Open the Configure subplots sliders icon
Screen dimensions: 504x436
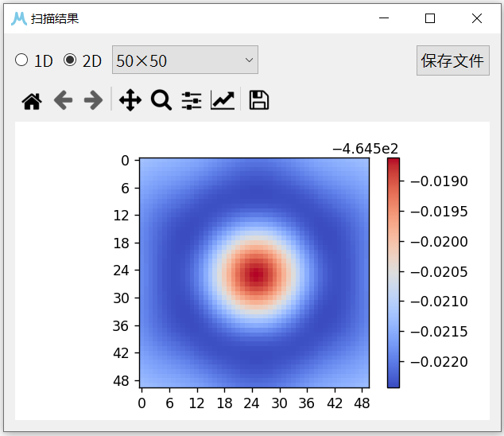(192, 100)
